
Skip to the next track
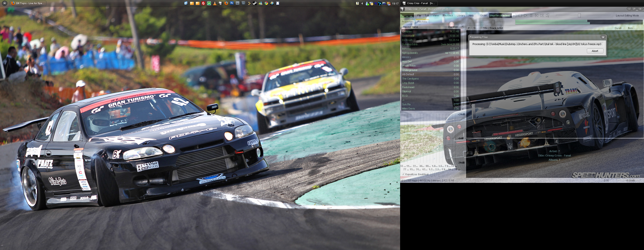(542, 15)
